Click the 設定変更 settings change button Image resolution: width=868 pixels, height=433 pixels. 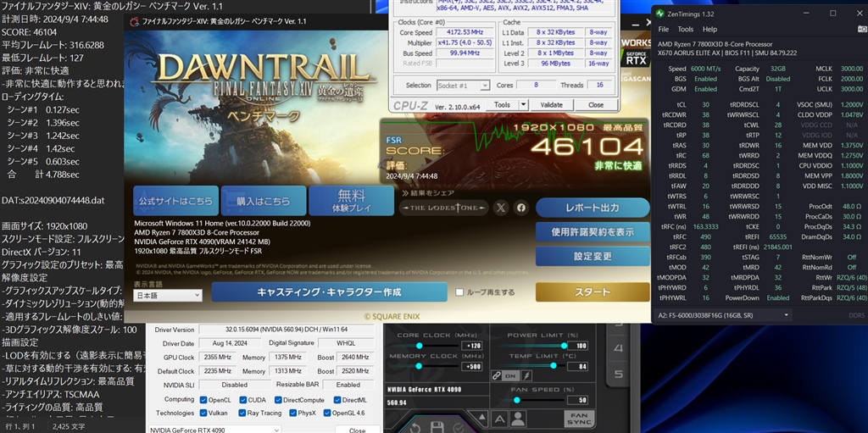(593, 257)
